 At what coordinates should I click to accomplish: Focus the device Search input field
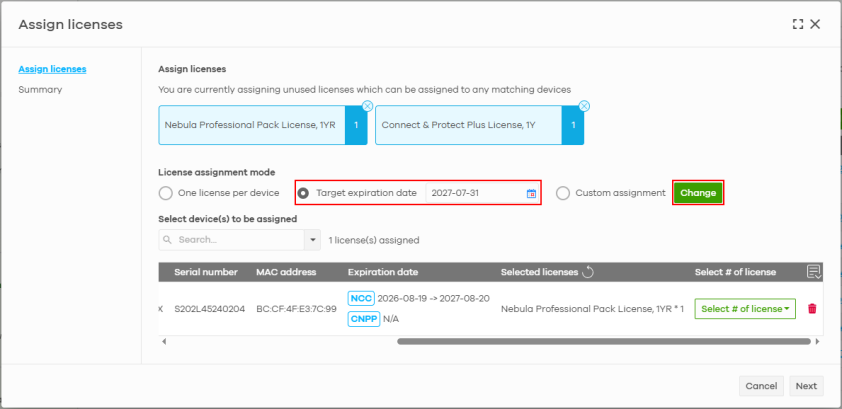click(x=231, y=240)
